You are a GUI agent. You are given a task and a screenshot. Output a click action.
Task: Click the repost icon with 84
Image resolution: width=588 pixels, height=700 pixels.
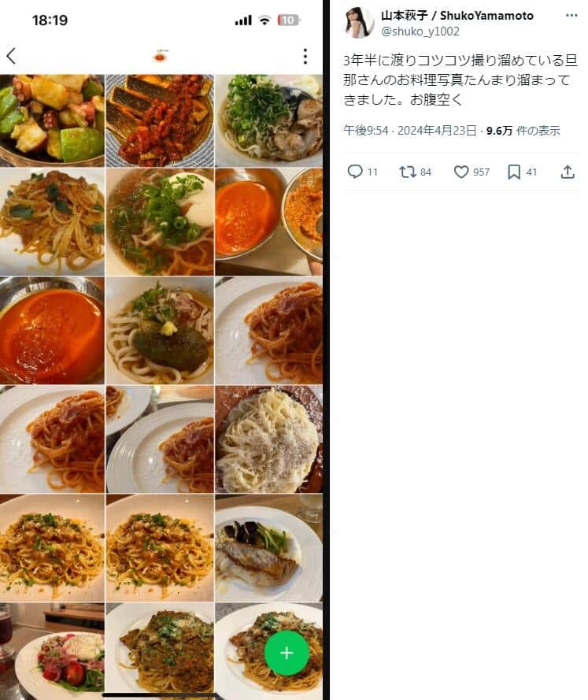point(407,172)
